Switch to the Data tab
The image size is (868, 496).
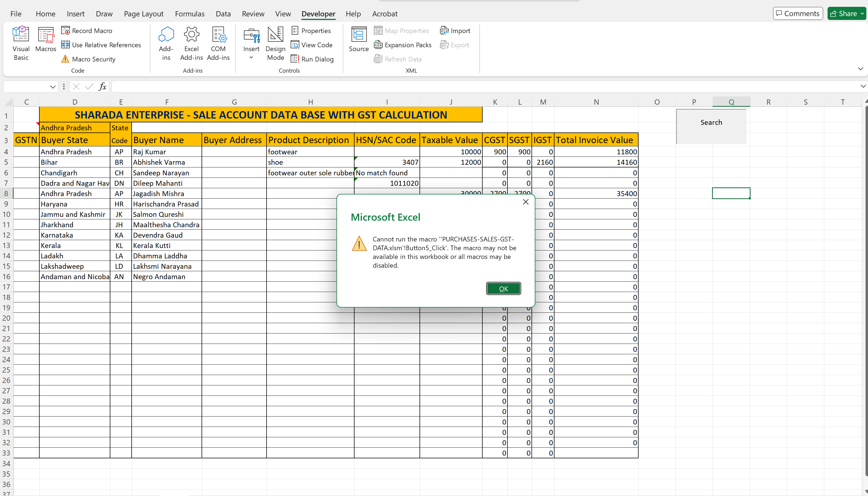point(223,14)
